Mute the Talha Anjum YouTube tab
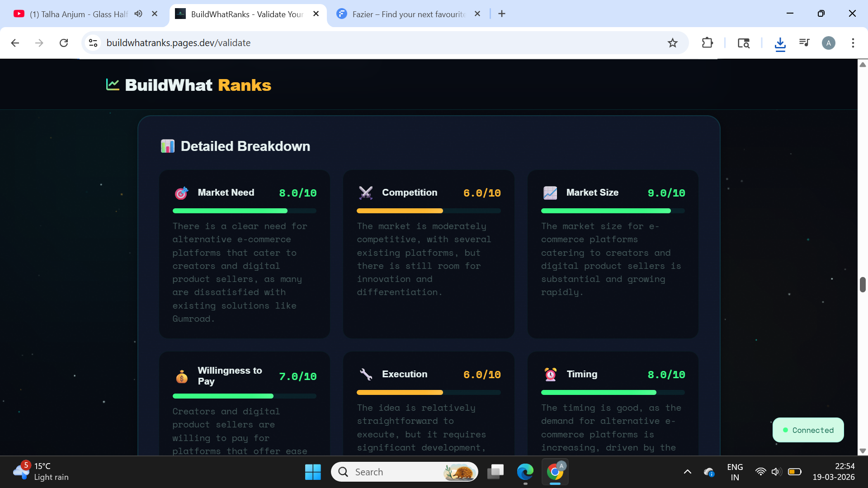Image resolution: width=868 pixels, height=488 pixels. (138, 14)
